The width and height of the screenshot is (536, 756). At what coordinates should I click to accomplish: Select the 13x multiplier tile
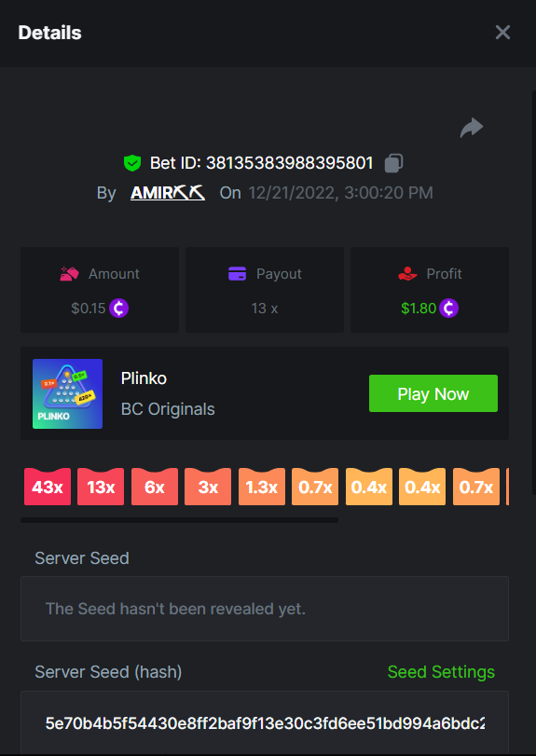[101, 487]
